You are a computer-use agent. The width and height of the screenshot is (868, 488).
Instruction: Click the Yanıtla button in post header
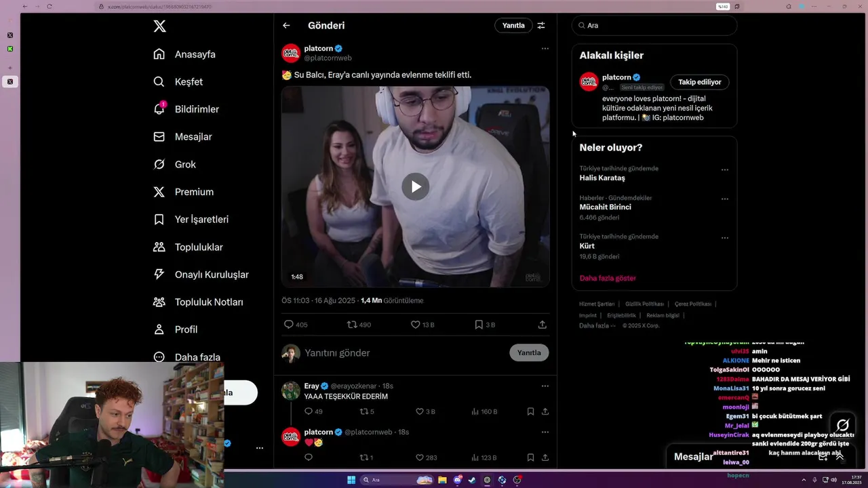513,26
